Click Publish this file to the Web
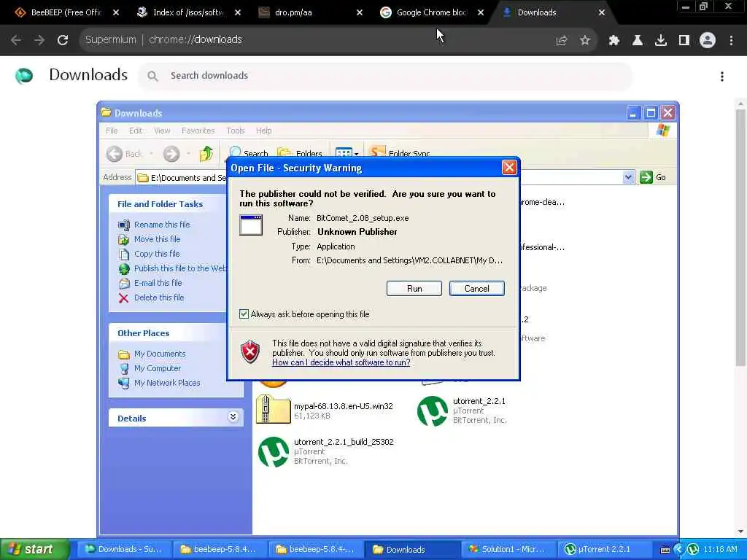 pos(180,268)
